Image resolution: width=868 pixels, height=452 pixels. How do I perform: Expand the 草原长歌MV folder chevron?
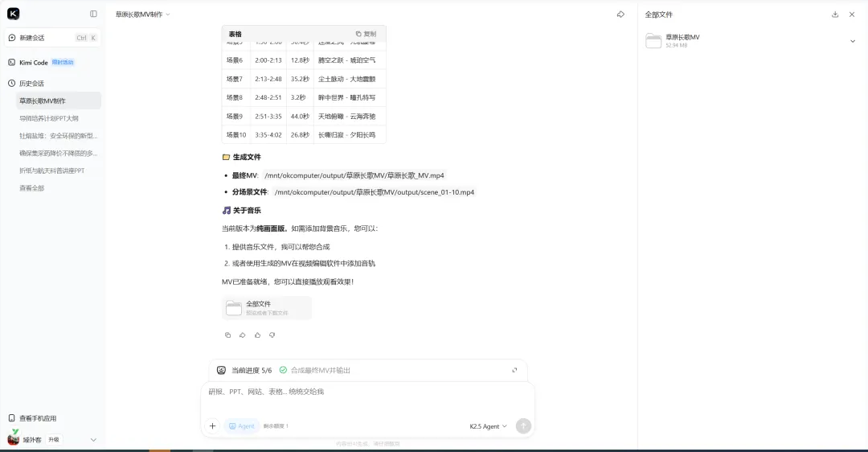click(x=853, y=41)
